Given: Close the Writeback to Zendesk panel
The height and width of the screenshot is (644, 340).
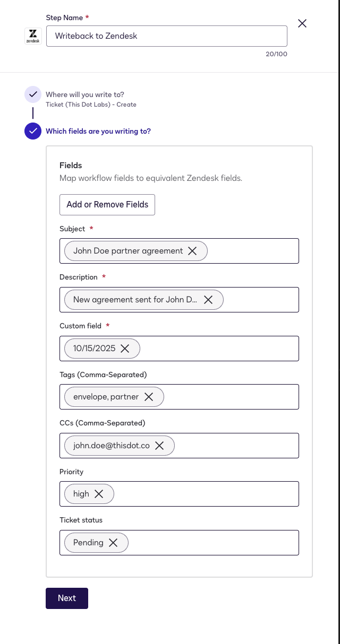Looking at the screenshot, I should (302, 23).
